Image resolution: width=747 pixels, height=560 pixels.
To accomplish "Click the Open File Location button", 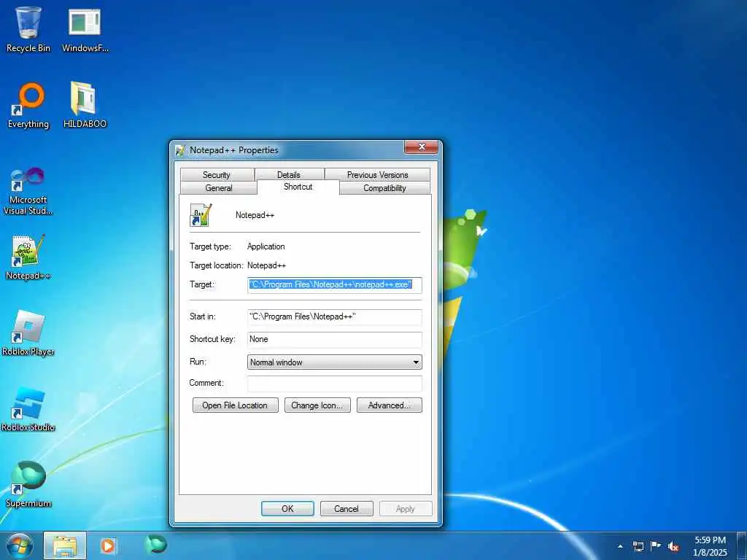I will pyautogui.click(x=236, y=405).
